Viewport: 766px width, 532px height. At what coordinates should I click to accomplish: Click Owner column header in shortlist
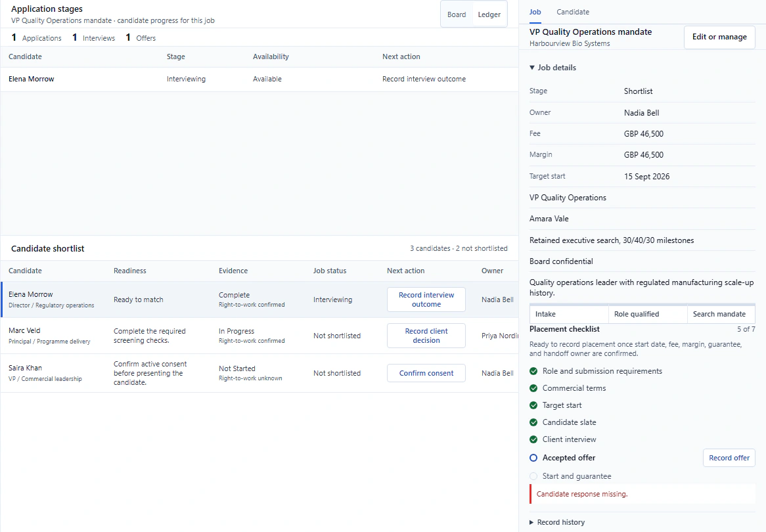coord(492,271)
